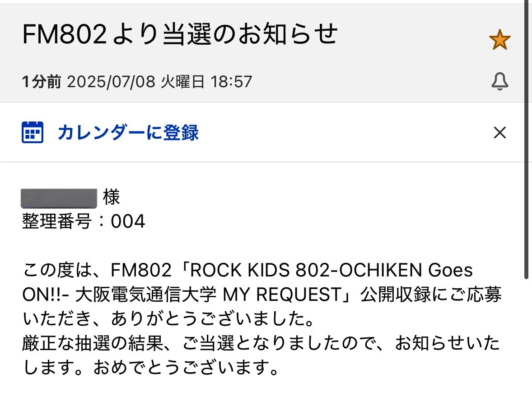Click the 整理番号 label text

click(x=56, y=221)
